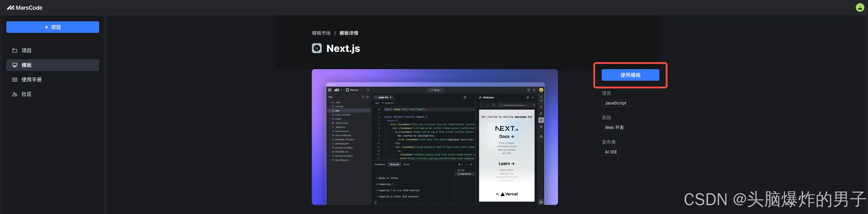Open the 项目 sidebar section
This screenshot has height=214, width=868.
[52, 51]
